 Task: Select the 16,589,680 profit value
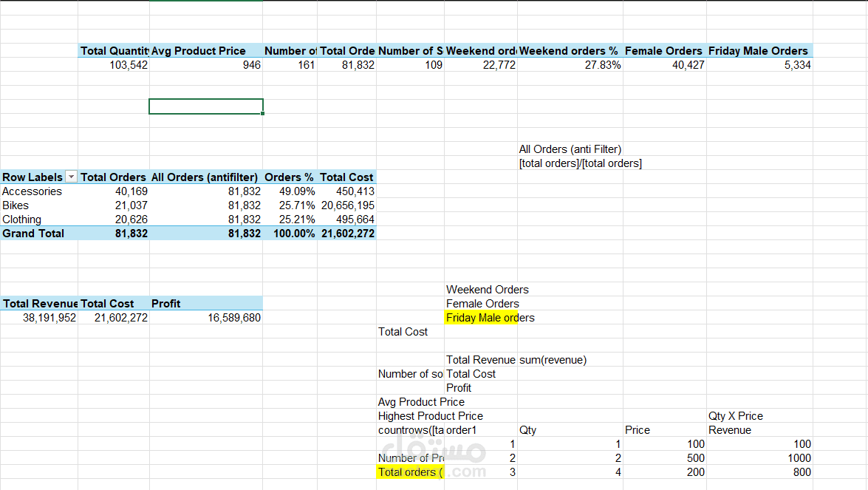[206, 318]
